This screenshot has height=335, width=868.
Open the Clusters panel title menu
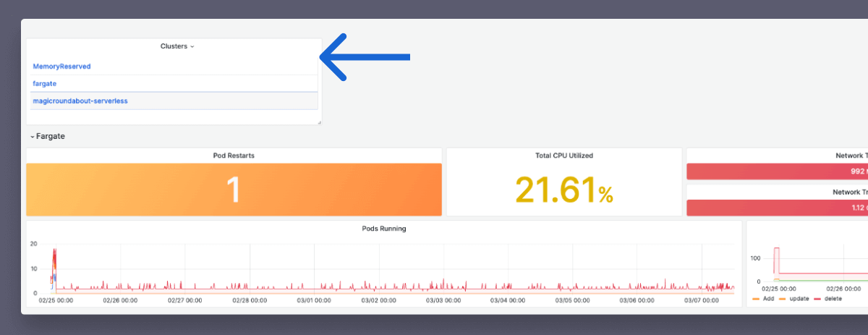[176, 46]
